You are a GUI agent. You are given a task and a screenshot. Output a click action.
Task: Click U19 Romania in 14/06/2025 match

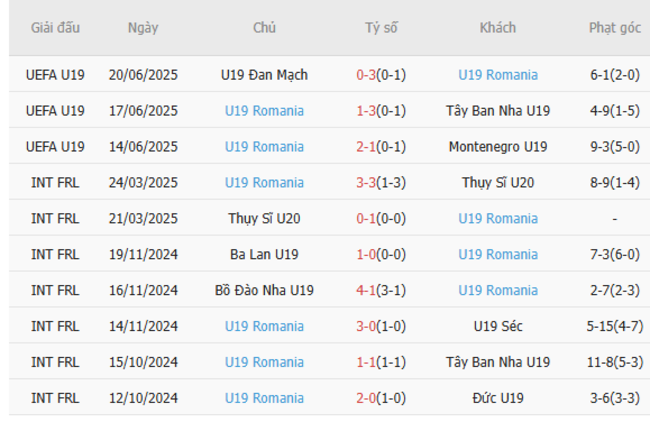(264, 147)
